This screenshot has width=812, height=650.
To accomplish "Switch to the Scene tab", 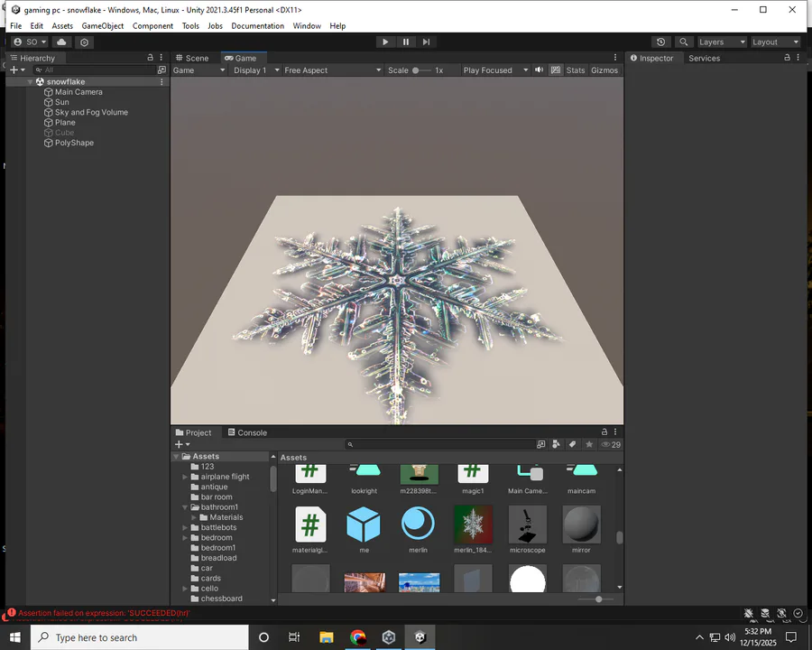I will click(192, 58).
